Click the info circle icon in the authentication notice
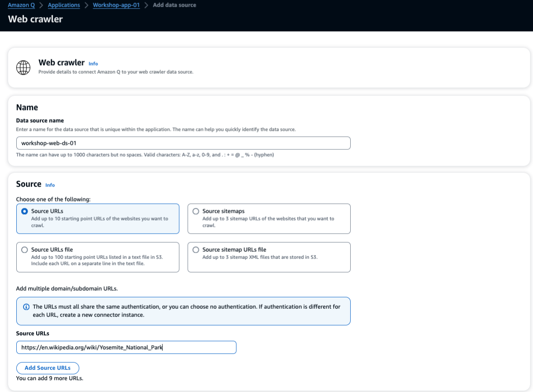This screenshot has height=392, width=533. (26, 306)
